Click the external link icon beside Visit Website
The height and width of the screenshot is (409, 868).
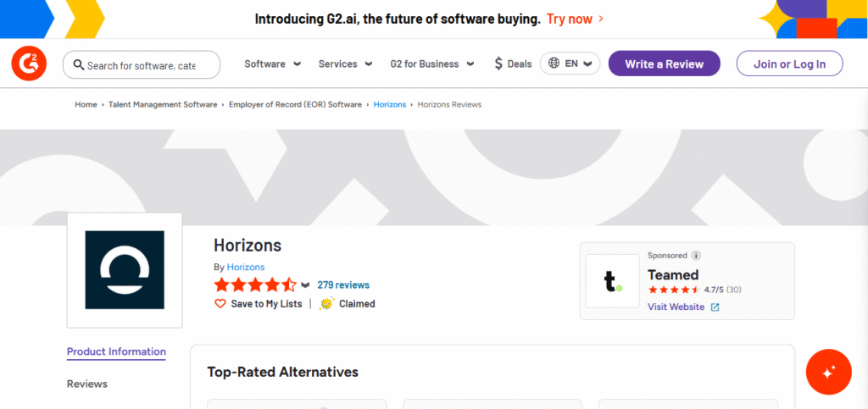pos(715,307)
